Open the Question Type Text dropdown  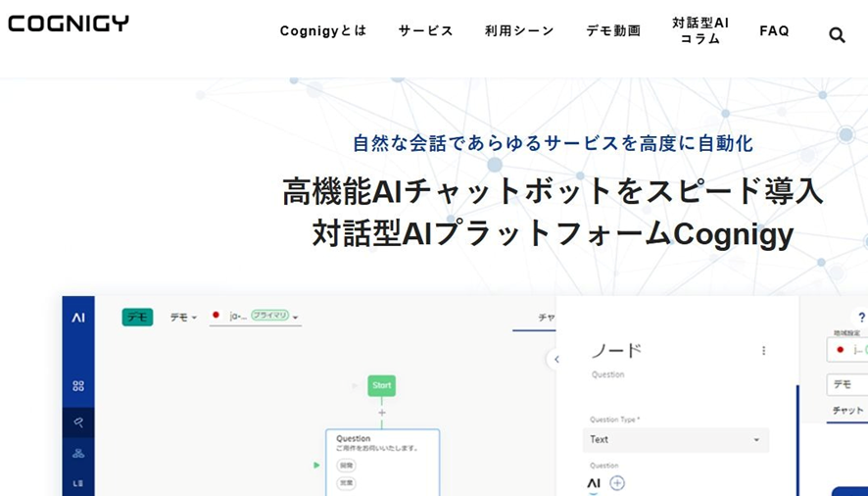(675, 440)
